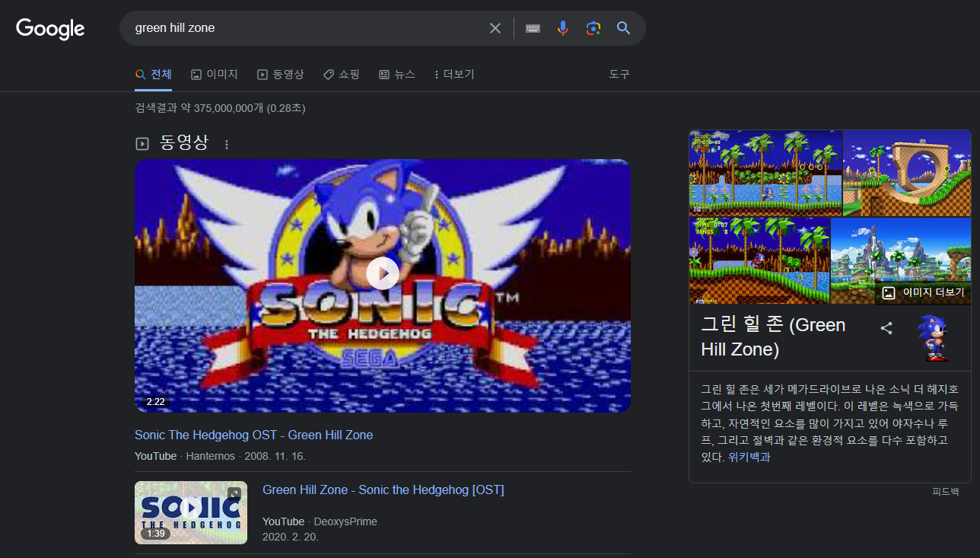Viewport: 980px width, 558px height.
Task: Open the on-screen keyboard icon
Action: click(x=533, y=28)
